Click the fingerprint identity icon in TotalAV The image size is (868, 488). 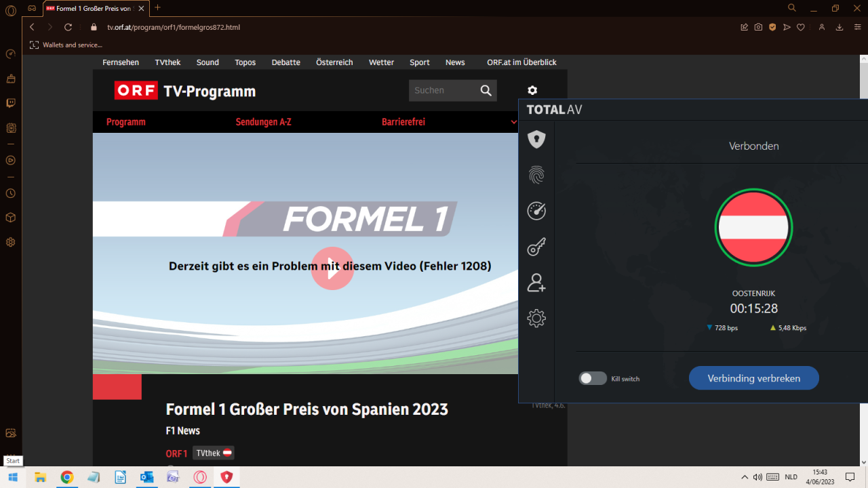(536, 176)
